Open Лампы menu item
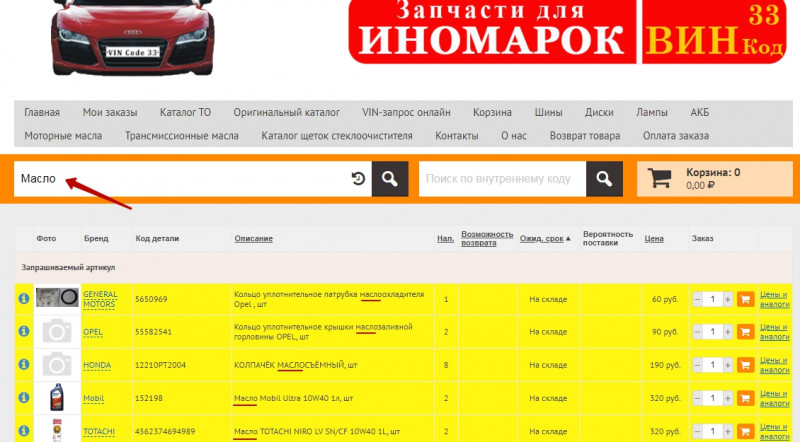800x442 pixels. [x=652, y=112]
